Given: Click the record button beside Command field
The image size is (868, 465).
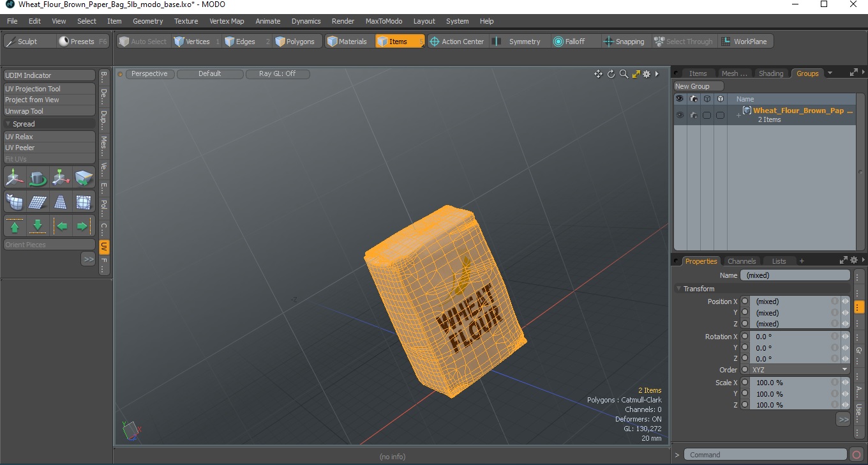Looking at the screenshot, I should tap(857, 455).
